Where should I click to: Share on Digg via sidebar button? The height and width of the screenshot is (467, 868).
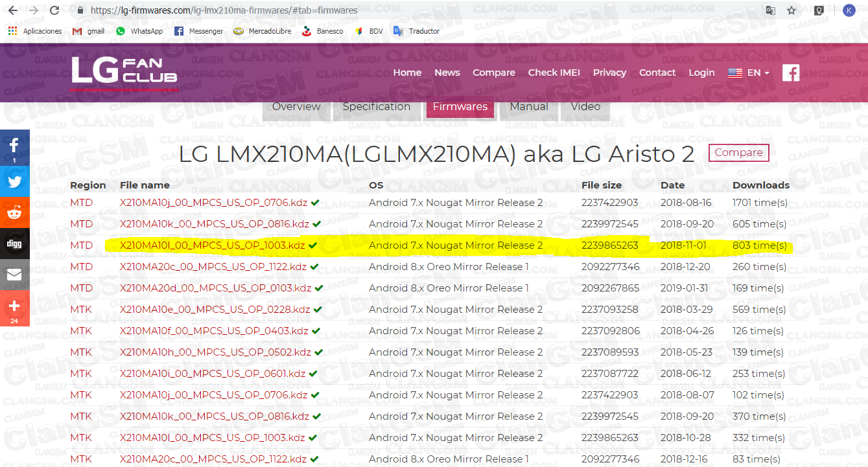[14, 244]
